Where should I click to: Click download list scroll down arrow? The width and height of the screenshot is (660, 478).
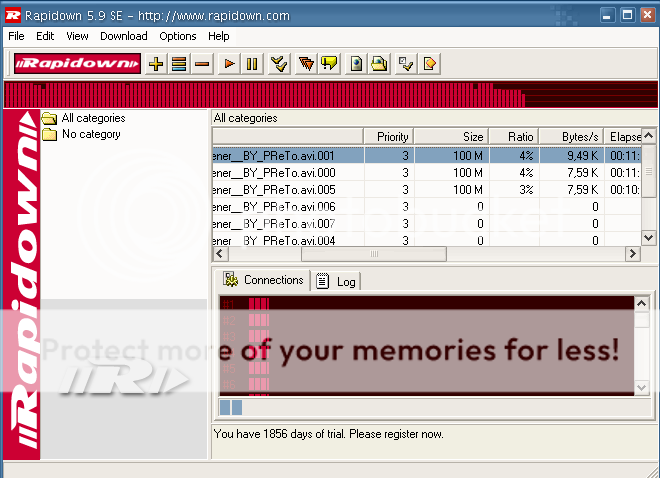click(x=649, y=238)
